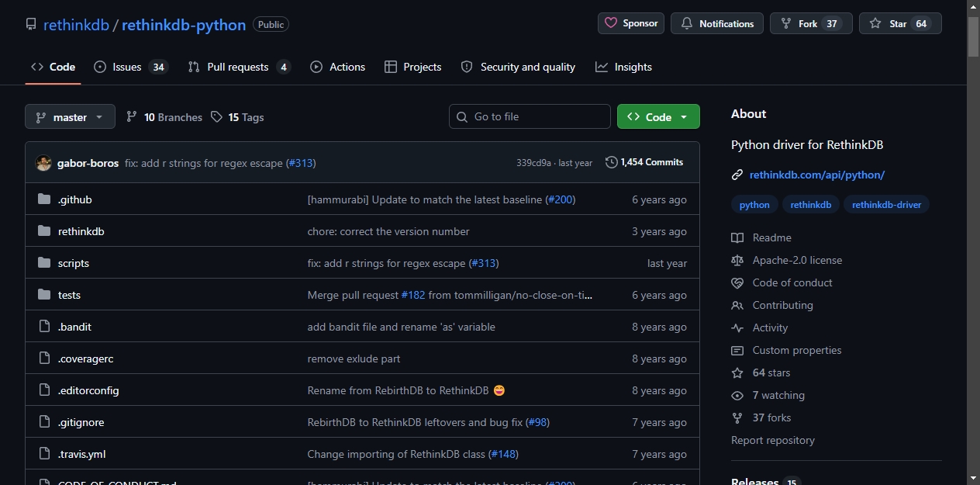Click the history clock icon beside Commits
This screenshot has width=980, height=485.
pos(612,162)
